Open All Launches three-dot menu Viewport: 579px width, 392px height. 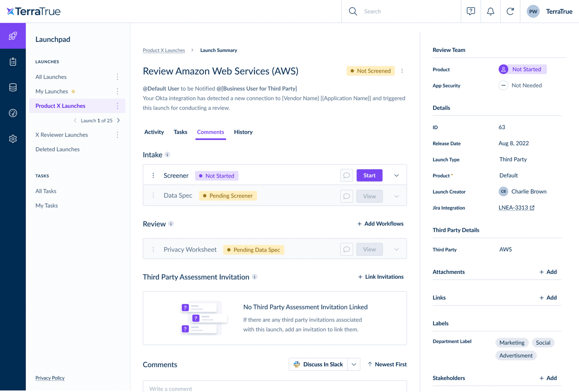117,77
